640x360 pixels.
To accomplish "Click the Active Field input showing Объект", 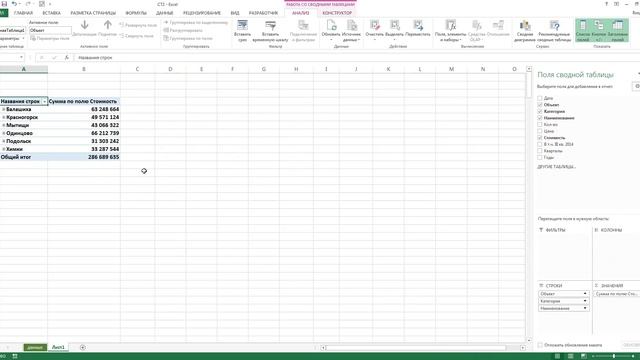I will coord(50,30).
